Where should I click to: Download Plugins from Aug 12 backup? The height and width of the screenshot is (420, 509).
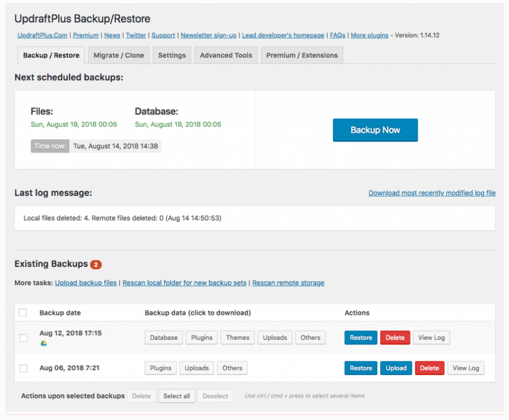coord(201,338)
